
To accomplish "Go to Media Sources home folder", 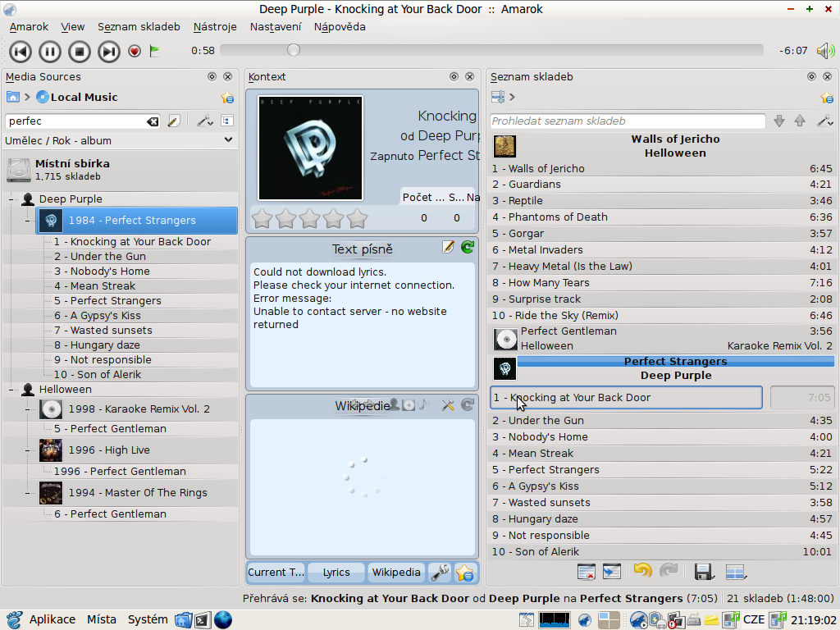I will click(12, 97).
